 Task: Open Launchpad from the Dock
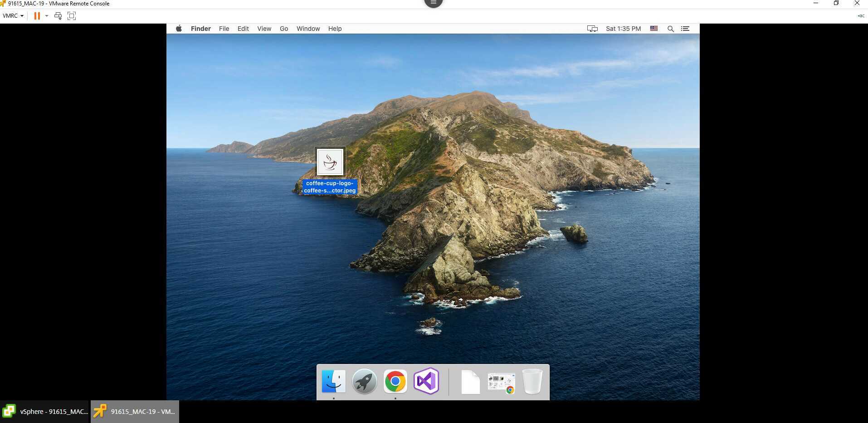(364, 382)
